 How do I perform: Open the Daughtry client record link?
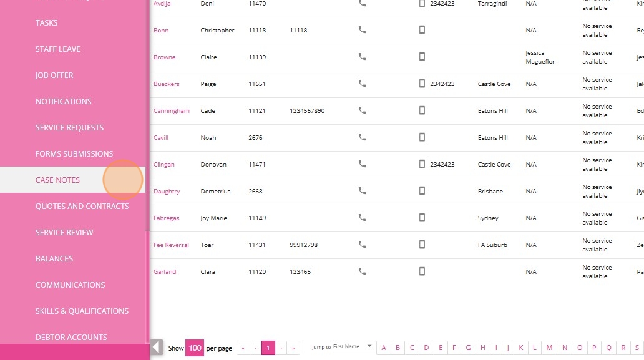coord(167,192)
